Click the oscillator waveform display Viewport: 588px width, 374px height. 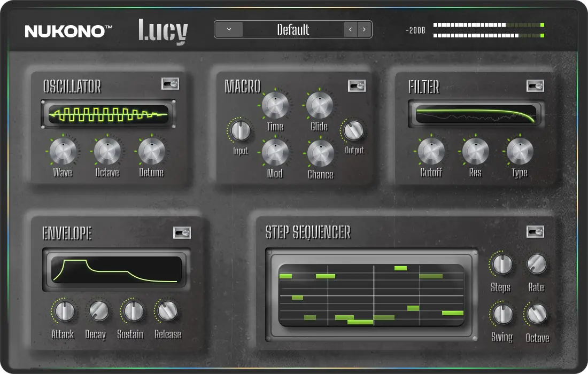109,114
